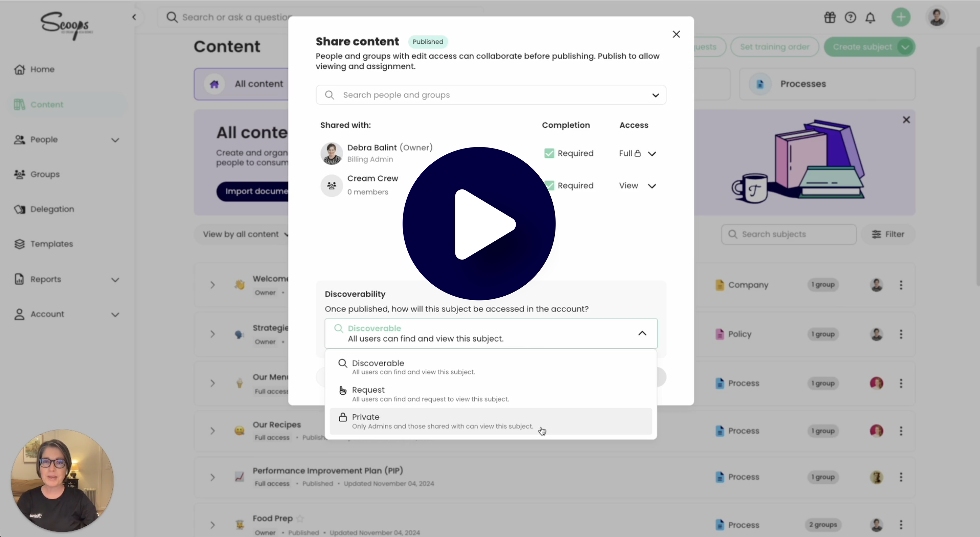
Task: Select Groups in the sidebar
Action: [44, 174]
